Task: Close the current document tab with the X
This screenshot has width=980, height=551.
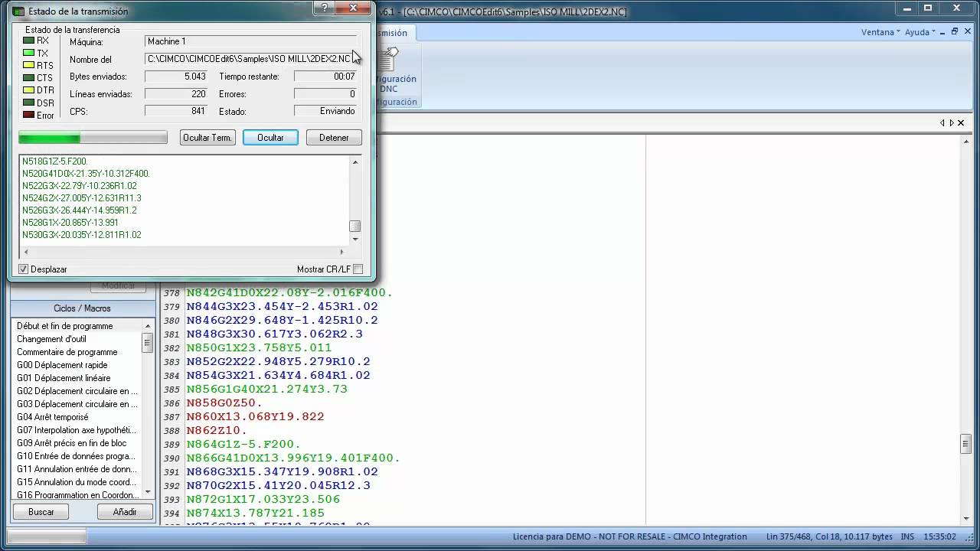Action: pyautogui.click(x=962, y=122)
